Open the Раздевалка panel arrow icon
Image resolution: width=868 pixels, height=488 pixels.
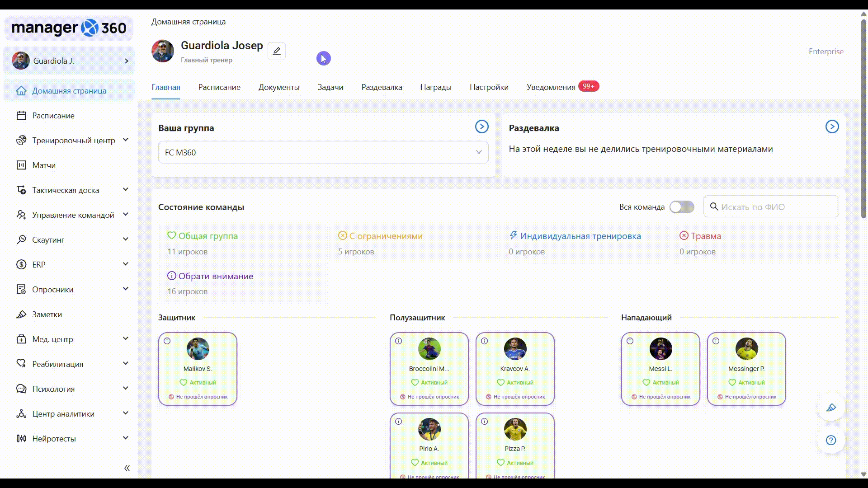point(832,127)
